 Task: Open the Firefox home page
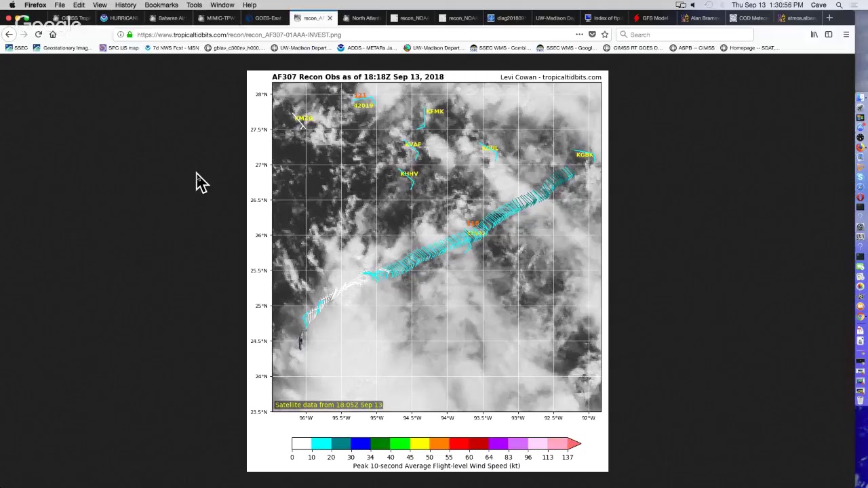point(53,35)
